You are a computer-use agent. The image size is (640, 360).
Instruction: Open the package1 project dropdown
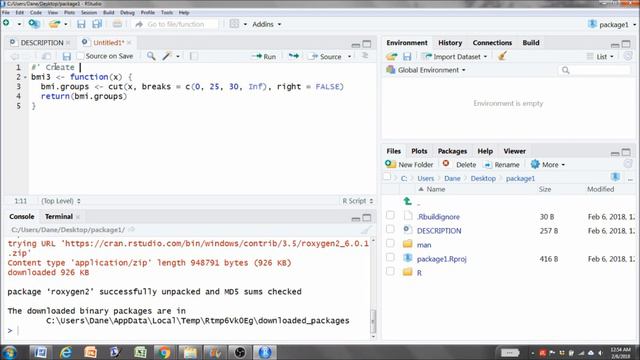[612, 24]
